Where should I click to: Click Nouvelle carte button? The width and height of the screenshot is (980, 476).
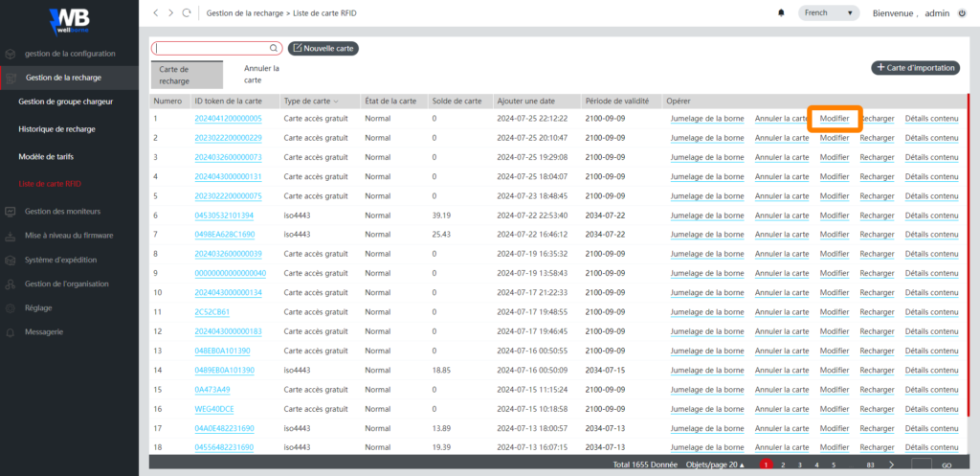323,48
